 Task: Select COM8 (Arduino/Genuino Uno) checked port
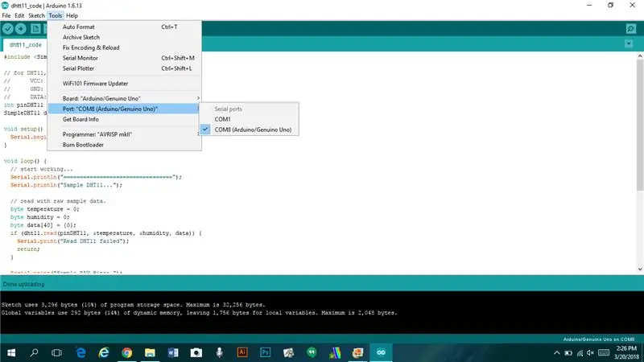(x=249, y=130)
